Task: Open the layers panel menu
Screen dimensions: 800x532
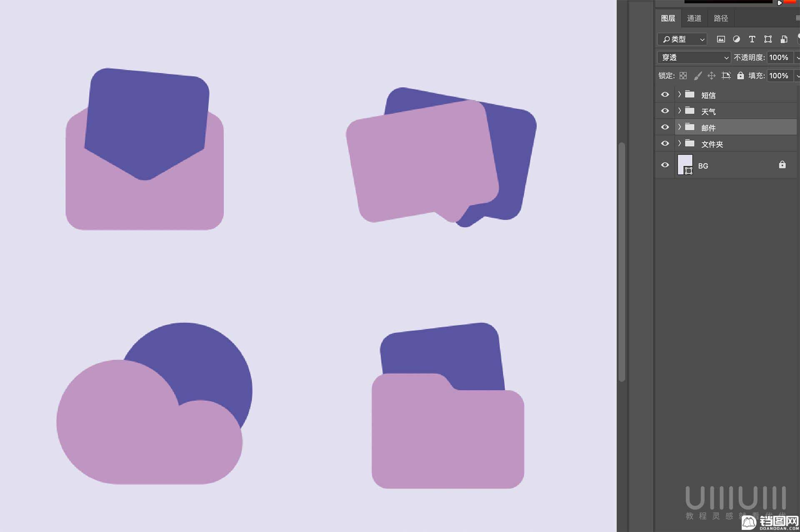Action: [797, 18]
